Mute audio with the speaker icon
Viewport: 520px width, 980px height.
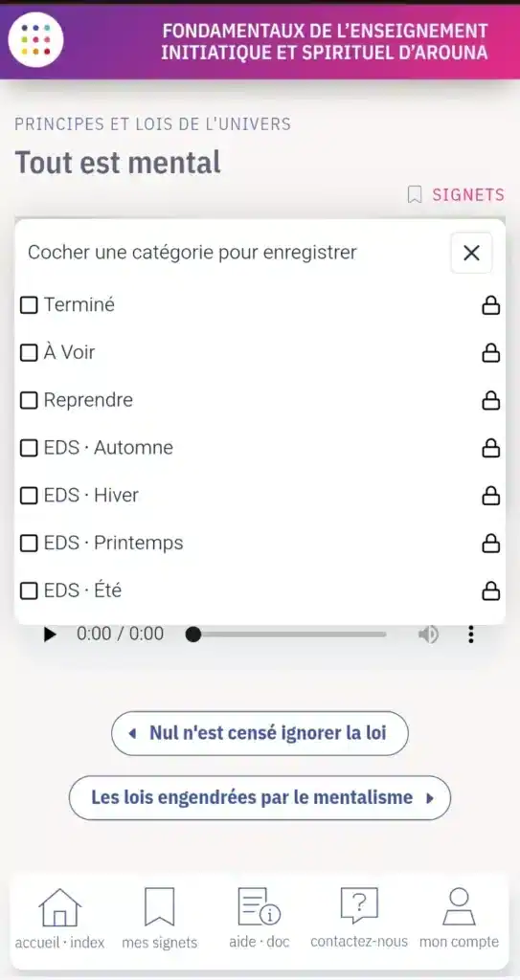tap(429, 635)
